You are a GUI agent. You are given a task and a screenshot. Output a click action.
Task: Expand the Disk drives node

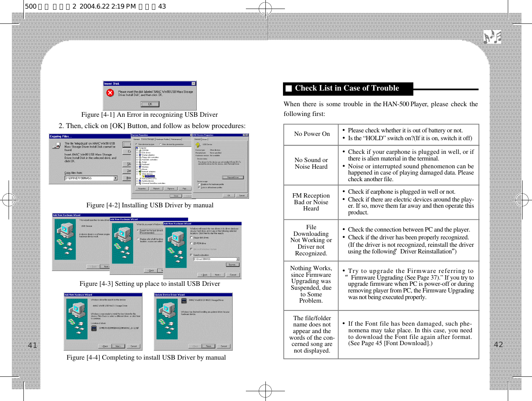pyautogui.click(x=137, y=153)
